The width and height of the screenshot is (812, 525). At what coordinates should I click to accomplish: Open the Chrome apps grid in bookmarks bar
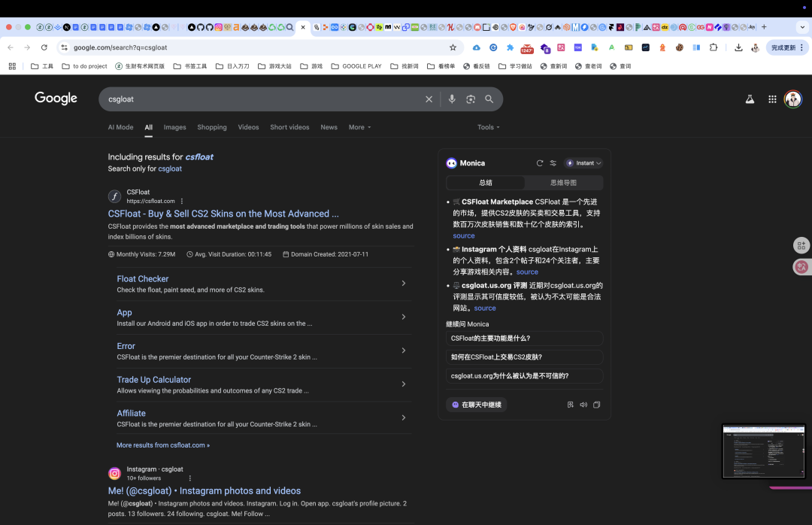coord(13,66)
